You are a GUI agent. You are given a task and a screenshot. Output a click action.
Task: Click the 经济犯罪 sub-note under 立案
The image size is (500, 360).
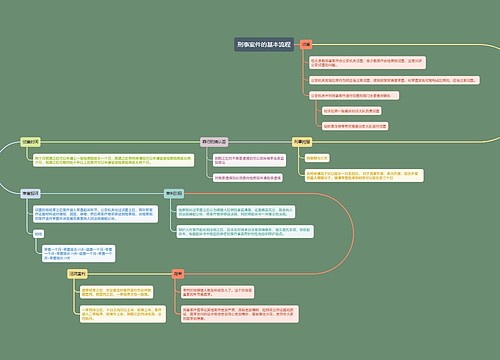[352, 111]
